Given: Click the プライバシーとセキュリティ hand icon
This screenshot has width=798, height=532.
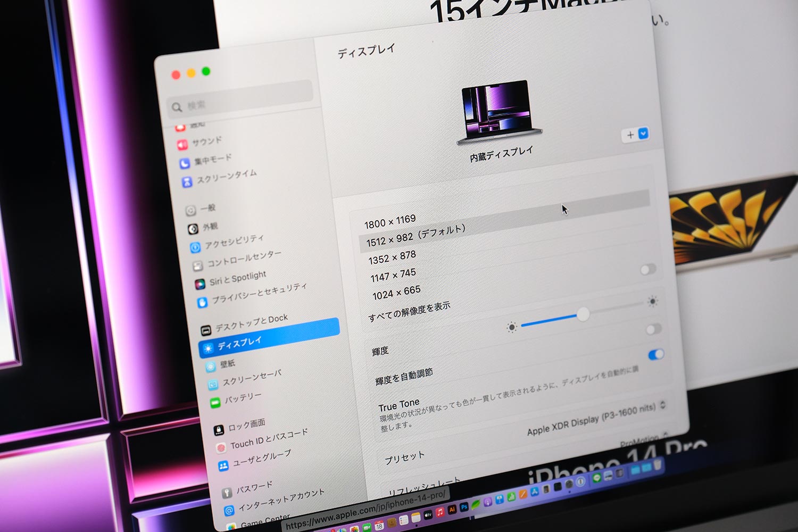Looking at the screenshot, I should 202,302.
